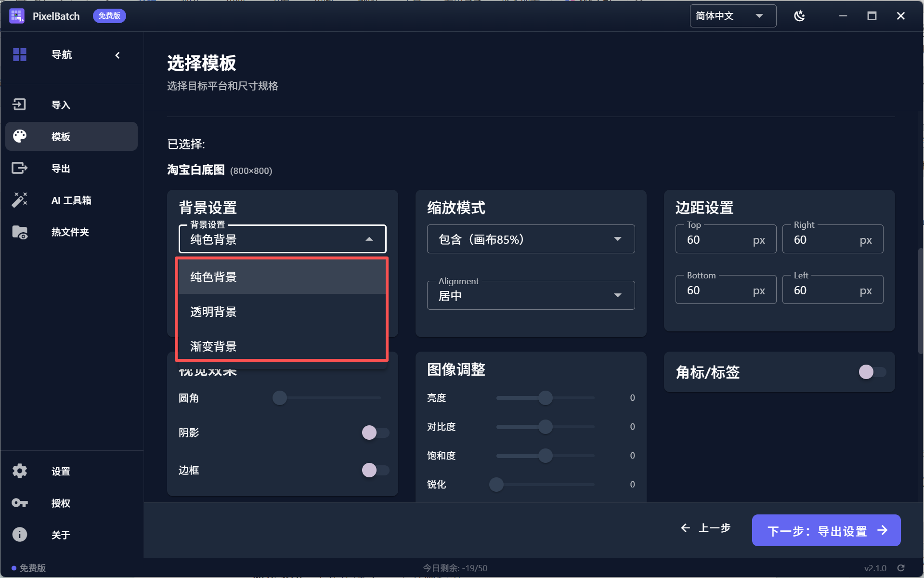924x578 pixels.
Task: Enable the Border (边框) toggle
Action: tap(376, 470)
